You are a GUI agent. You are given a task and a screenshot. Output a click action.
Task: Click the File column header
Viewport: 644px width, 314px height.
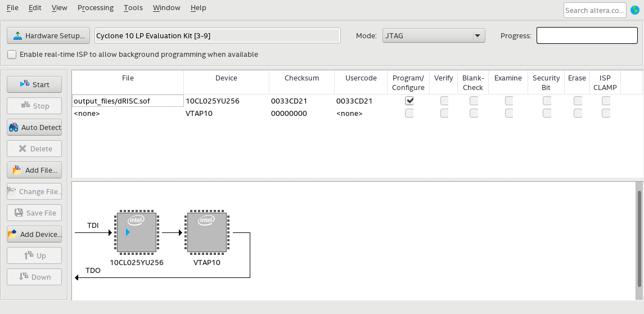pos(128,82)
